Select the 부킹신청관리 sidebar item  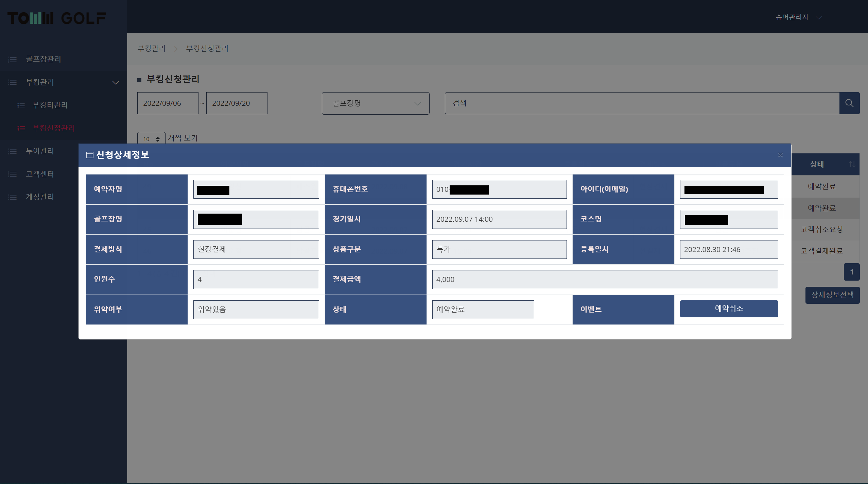pyautogui.click(x=53, y=128)
